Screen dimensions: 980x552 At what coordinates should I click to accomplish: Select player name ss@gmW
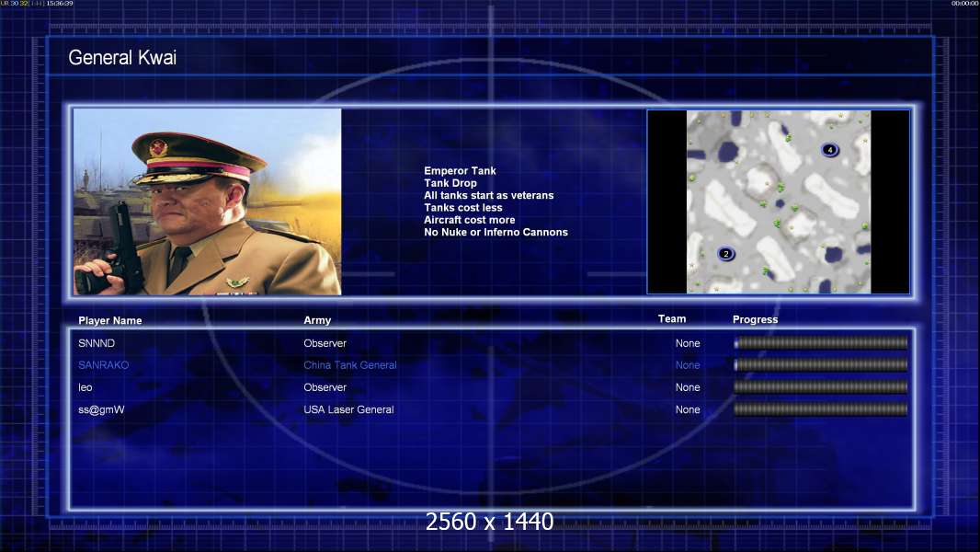tap(101, 409)
